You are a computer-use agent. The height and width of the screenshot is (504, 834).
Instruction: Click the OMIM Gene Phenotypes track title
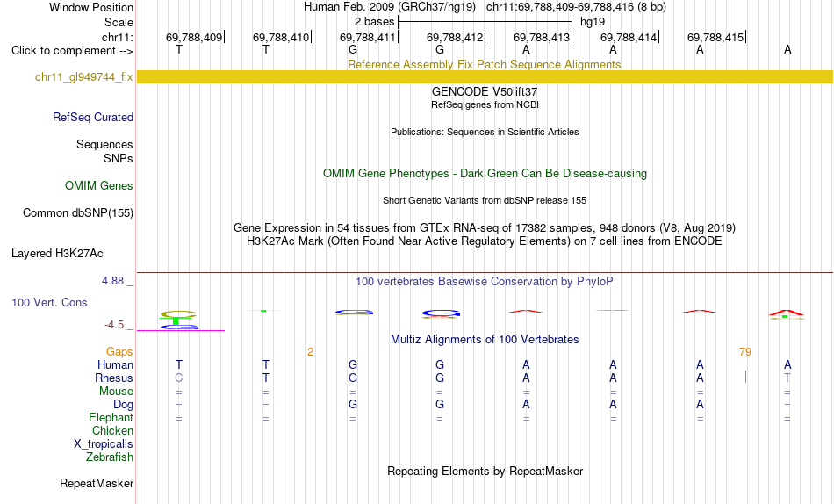(x=485, y=174)
